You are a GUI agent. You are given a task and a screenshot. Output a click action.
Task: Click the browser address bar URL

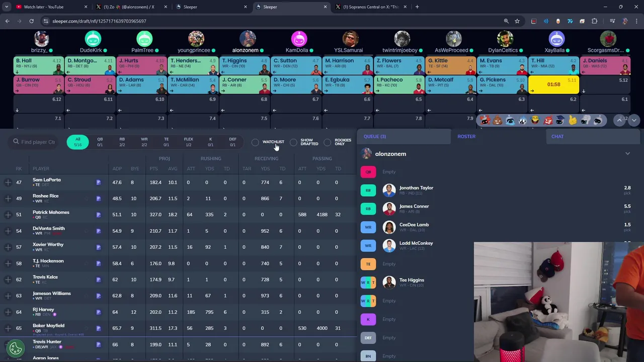coord(99,21)
